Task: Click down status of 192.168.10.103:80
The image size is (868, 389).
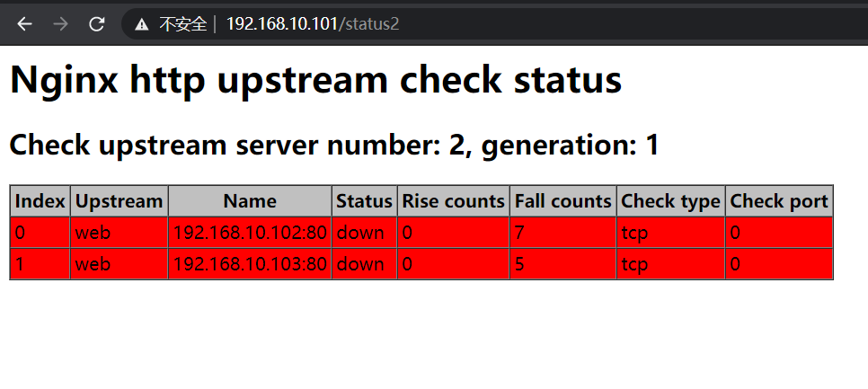Action: tap(364, 264)
